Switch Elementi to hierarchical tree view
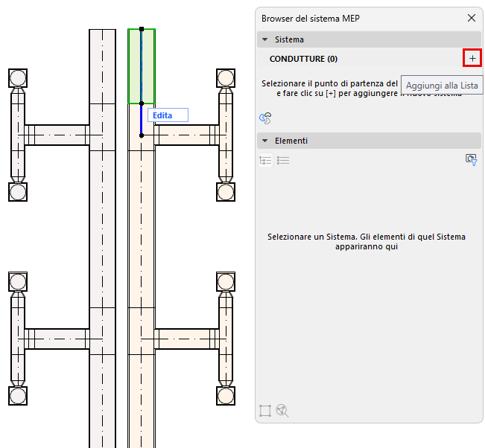 [265, 160]
